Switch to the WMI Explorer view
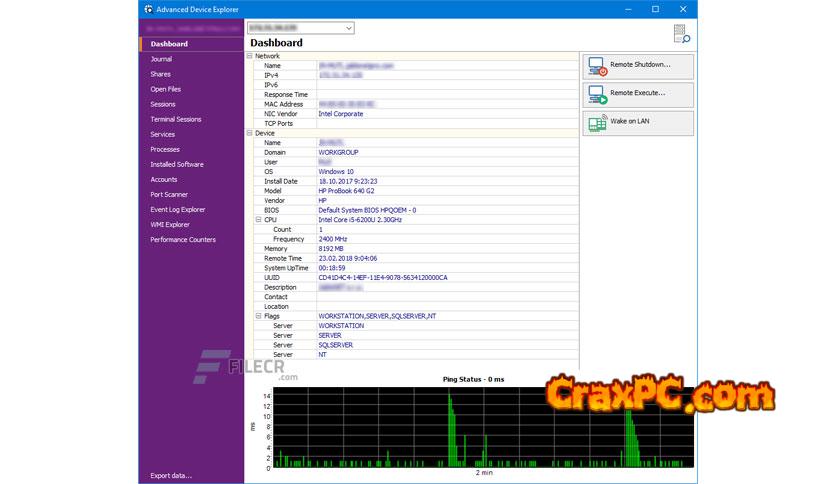Viewport: 836px width, 484px height. (x=169, y=224)
